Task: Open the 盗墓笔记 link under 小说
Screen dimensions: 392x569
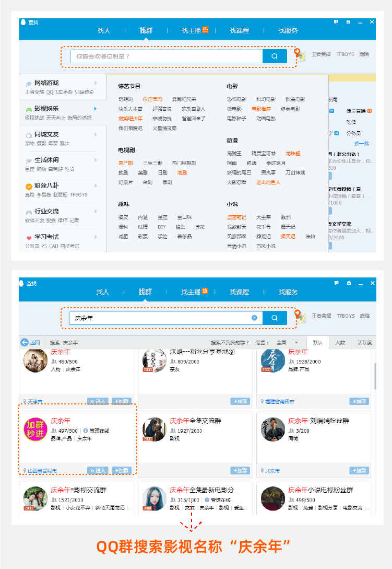Action: (236, 217)
